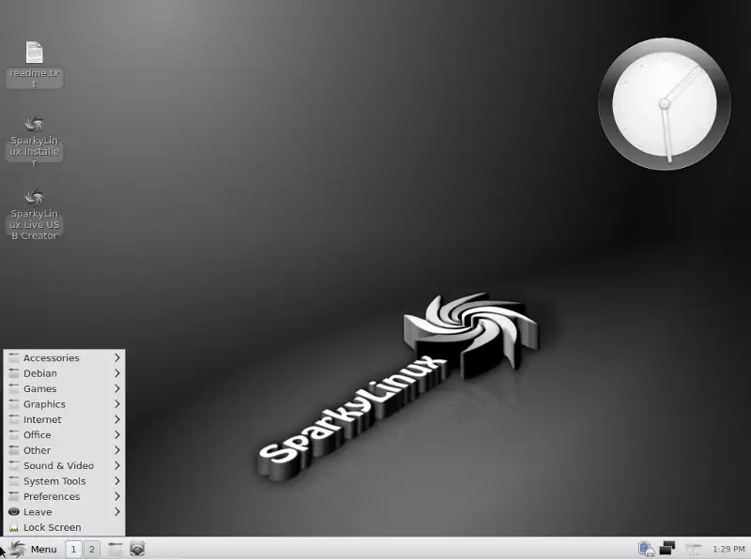
Task: Select the SparkyLinux Live USB Creator icon
Action: click(34, 198)
